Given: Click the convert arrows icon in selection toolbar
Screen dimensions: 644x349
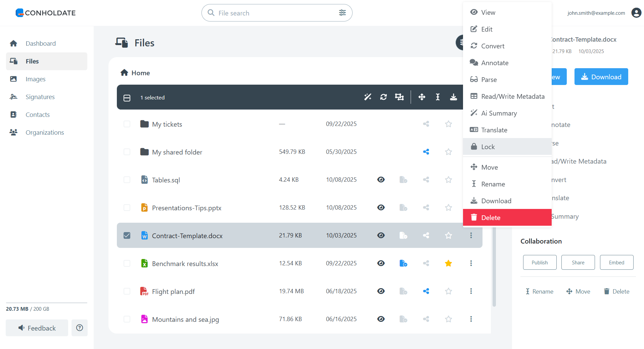Looking at the screenshot, I should (x=383, y=97).
